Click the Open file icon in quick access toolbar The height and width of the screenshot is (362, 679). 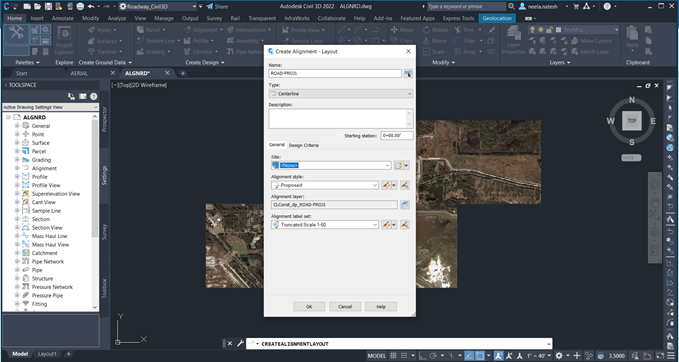pos(37,6)
